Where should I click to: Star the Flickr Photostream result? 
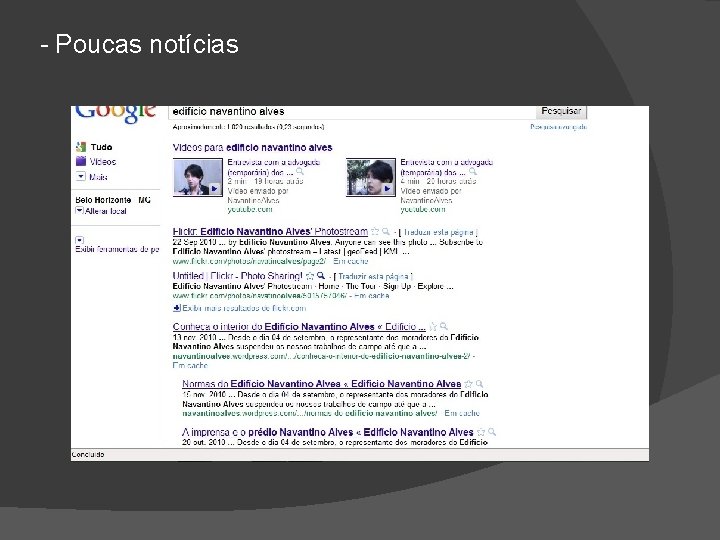(375, 231)
